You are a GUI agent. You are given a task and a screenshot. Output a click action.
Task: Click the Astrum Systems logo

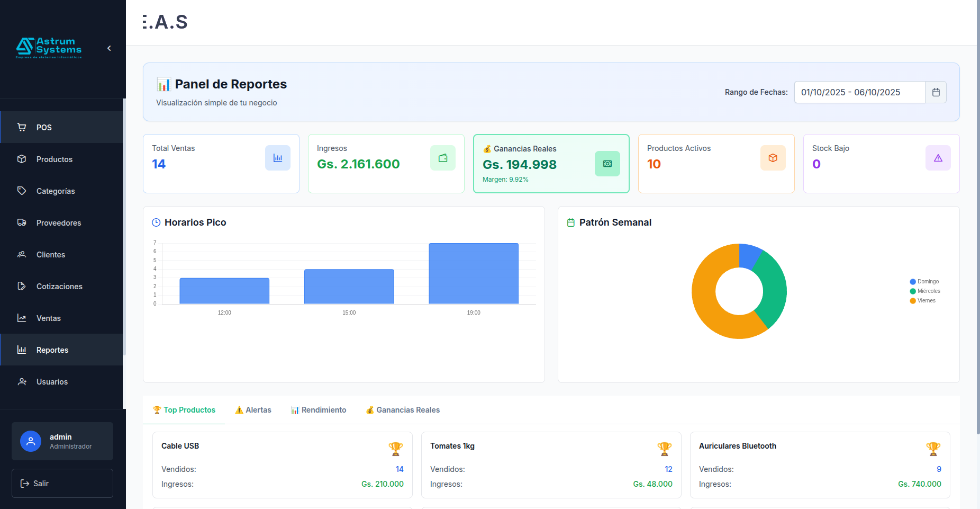pyautogui.click(x=49, y=48)
